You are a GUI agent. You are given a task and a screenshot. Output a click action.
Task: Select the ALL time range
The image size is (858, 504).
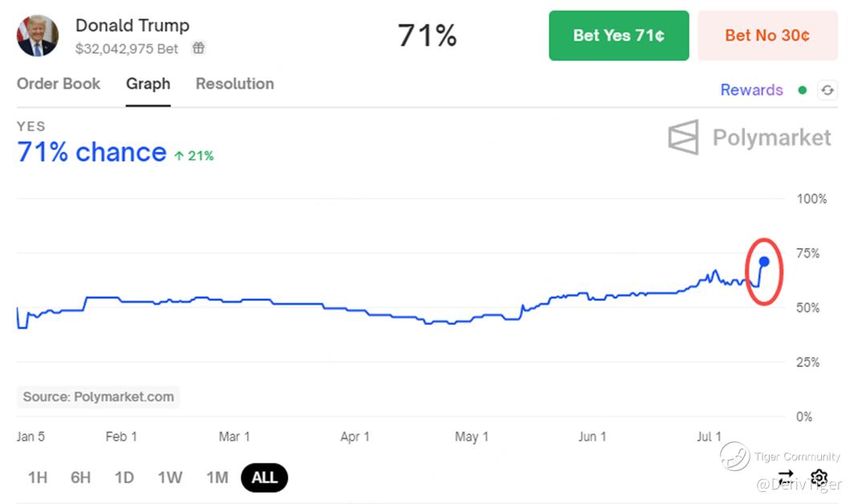(264, 478)
